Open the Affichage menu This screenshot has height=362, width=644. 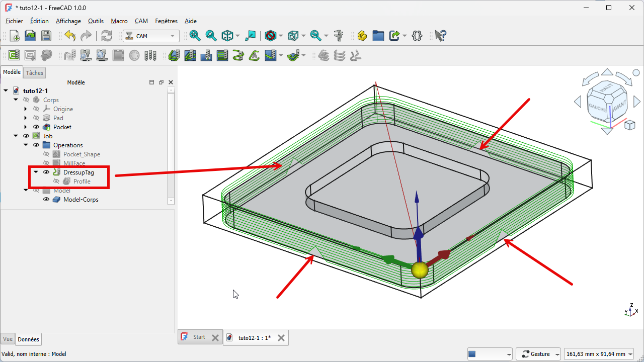point(68,21)
